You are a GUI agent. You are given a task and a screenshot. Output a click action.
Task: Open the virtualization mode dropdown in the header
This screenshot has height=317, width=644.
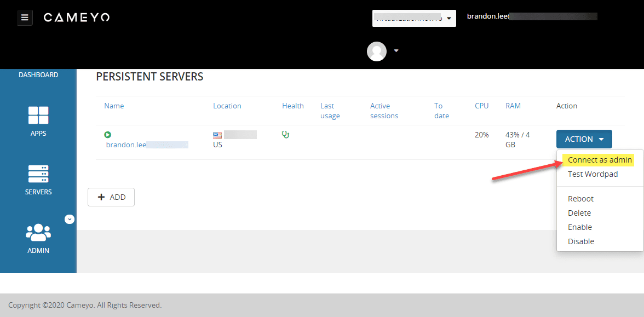[414, 18]
